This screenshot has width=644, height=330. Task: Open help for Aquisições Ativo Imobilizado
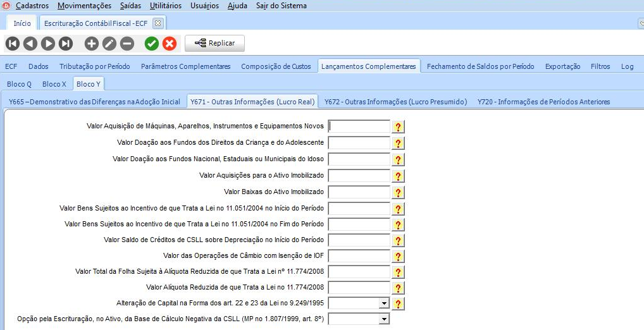398,176
